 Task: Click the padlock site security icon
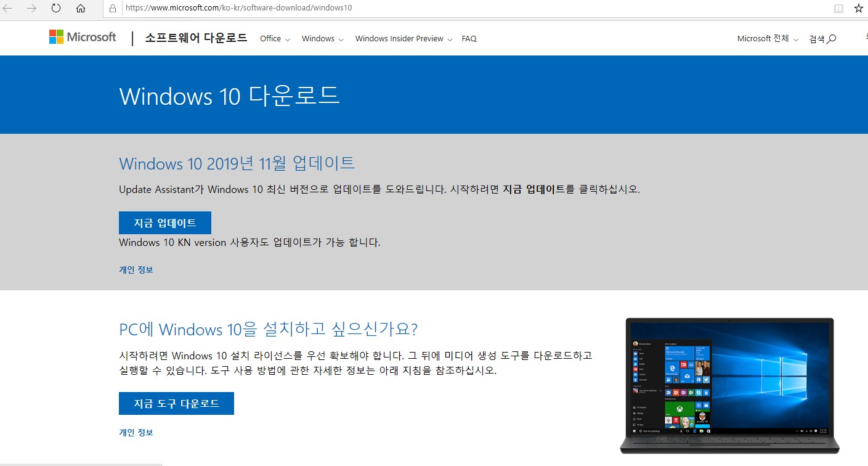113,9
